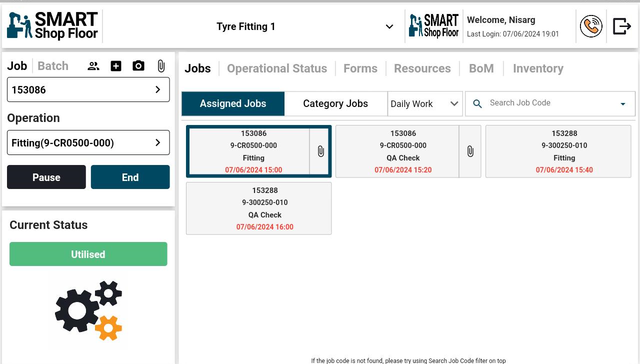Open the Daily Work dropdown

pos(425,104)
